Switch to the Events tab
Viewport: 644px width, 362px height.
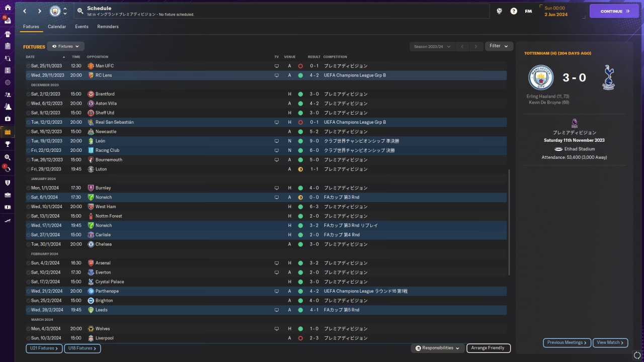82,27
